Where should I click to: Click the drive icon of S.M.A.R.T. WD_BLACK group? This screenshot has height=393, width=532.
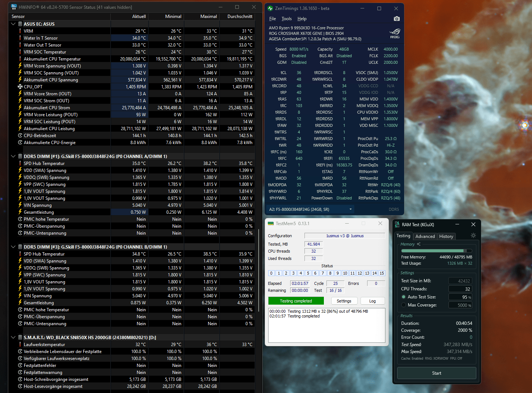20,338
